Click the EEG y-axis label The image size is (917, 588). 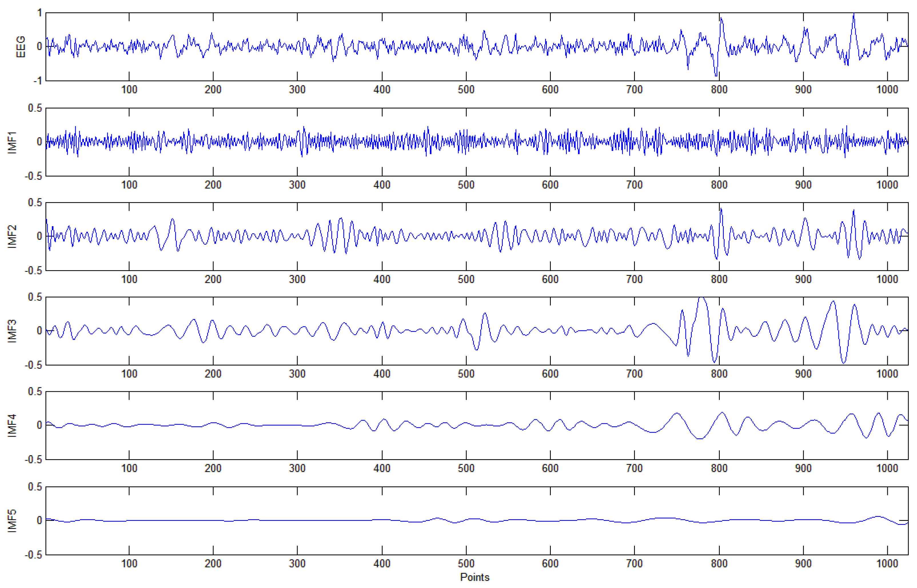[20, 47]
